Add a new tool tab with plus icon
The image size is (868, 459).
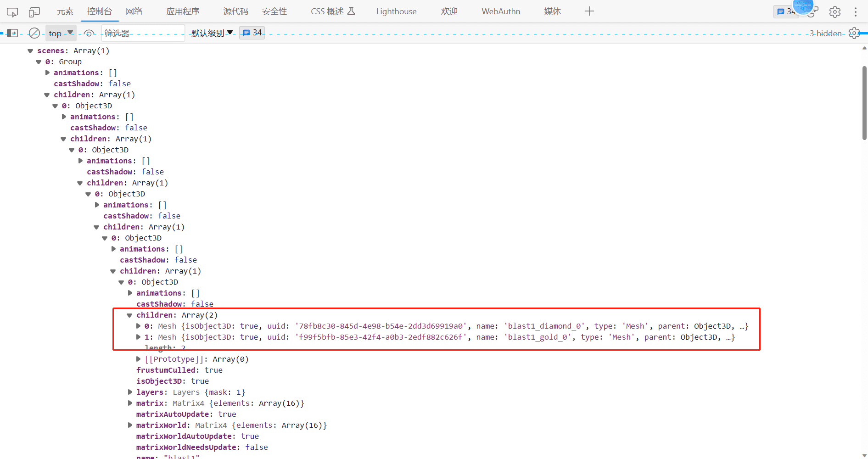(x=589, y=11)
